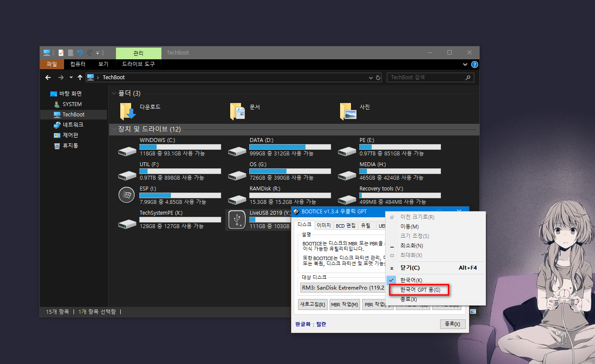Click the green 관리 contextual tab
Screen dimensions: 595x364
[138, 53]
